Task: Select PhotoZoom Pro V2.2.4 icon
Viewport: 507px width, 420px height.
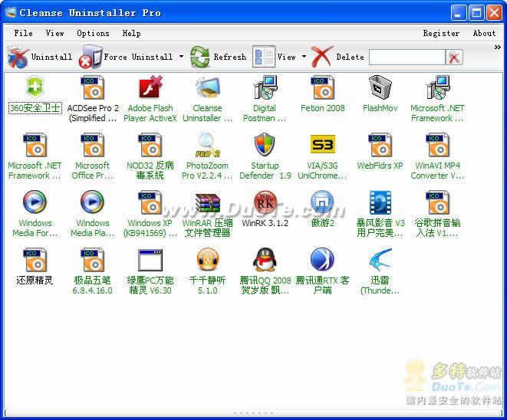Action: click(208, 145)
